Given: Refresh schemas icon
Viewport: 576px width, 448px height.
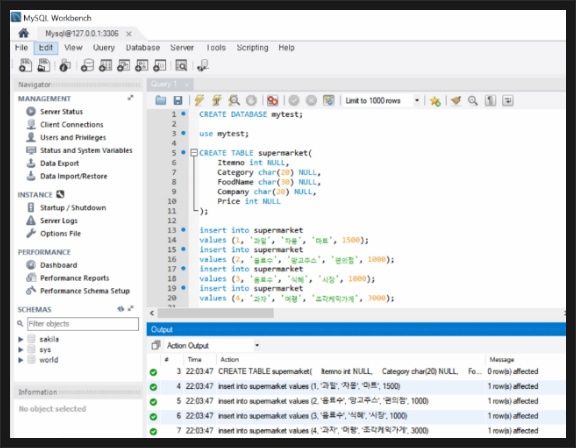Looking at the screenshot, I should (120, 309).
